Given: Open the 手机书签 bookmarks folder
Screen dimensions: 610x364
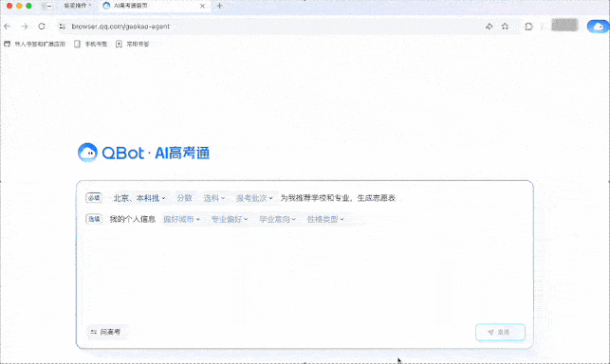Looking at the screenshot, I should tap(91, 44).
